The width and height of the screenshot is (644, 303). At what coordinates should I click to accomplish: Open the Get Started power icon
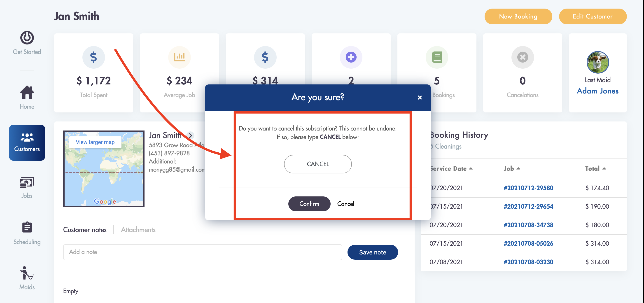tap(27, 38)
